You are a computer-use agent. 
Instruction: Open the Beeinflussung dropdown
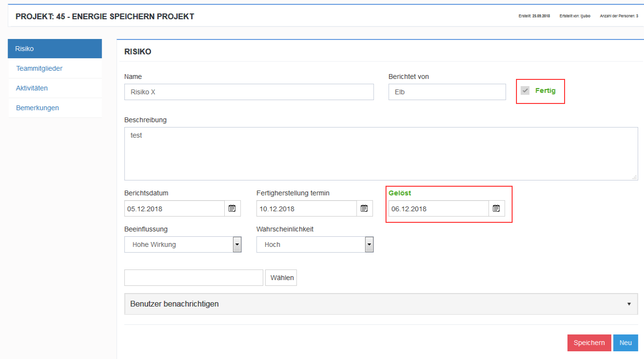click(x=237, y=244)
